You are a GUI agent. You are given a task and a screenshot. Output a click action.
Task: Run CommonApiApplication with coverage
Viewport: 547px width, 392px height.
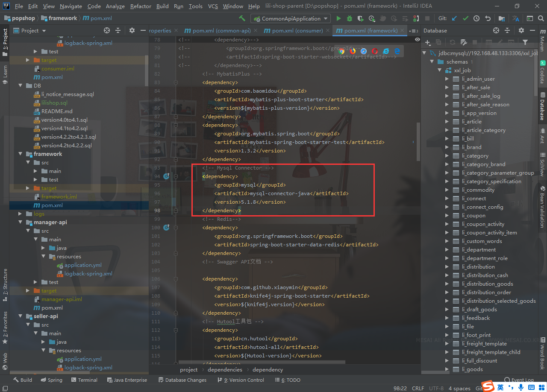(362, 19)
